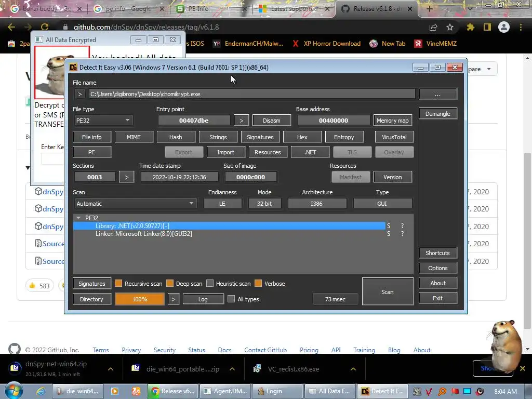
Task: Open the VirusTotal lookup
Action: [x=394, y=137]
